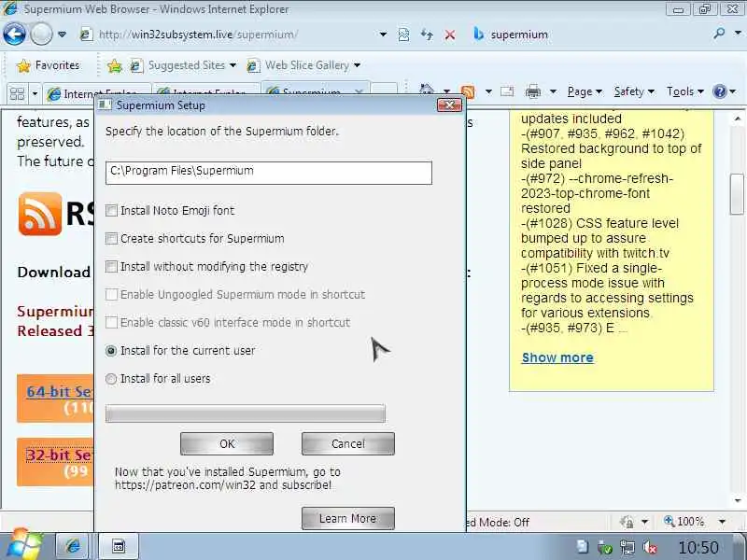Click the page vertical scrollbar thumb
This screenshot has width=747, height=560.
click(x=738, y=194)
